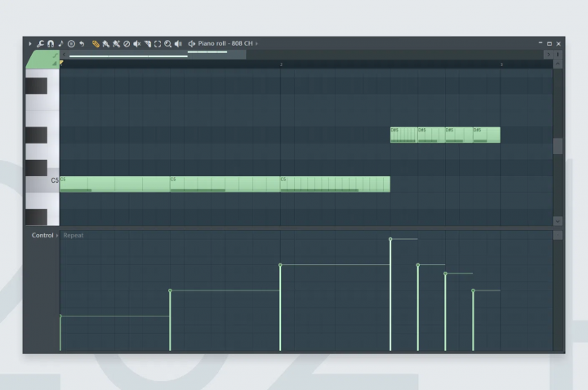Image resolution: width=588 pixels, height=390 pixels.
Task: Click the horizontal scroll left arrow
Action: (x=64, y=55)
